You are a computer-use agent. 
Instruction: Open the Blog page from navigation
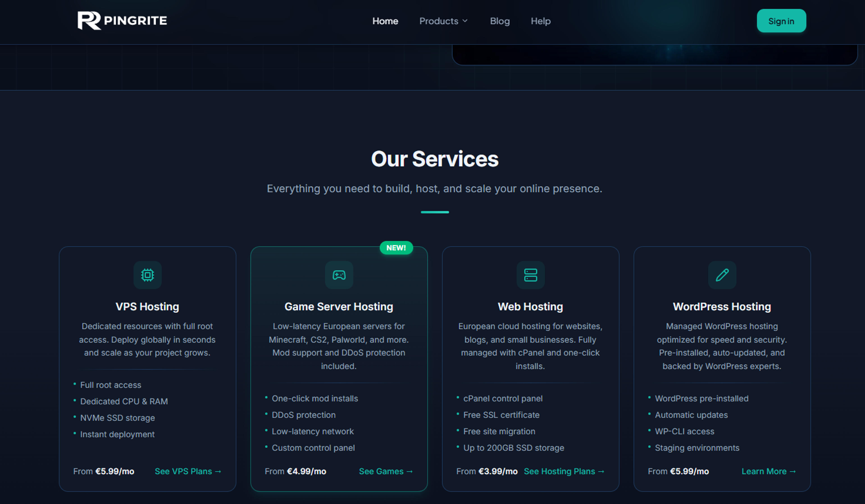coord(500,21)
